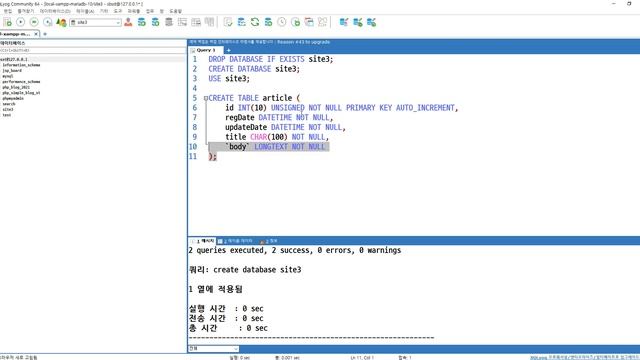
Task: Collapse the CREATE TABLE code fold marker
Action: click(206, 98)
